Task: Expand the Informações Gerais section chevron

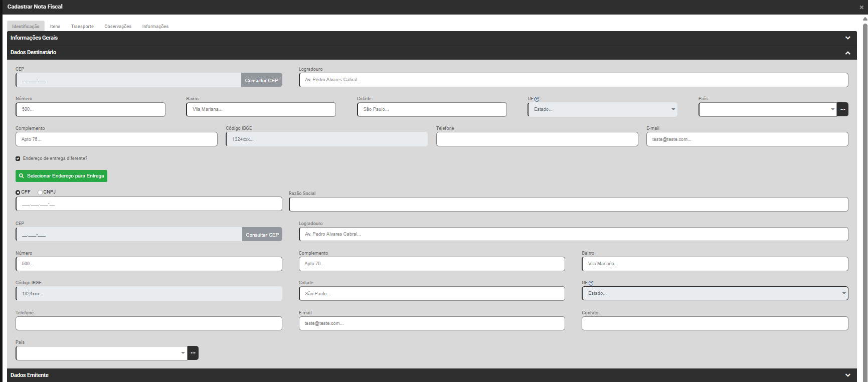Action: click(x=848, y=38)
